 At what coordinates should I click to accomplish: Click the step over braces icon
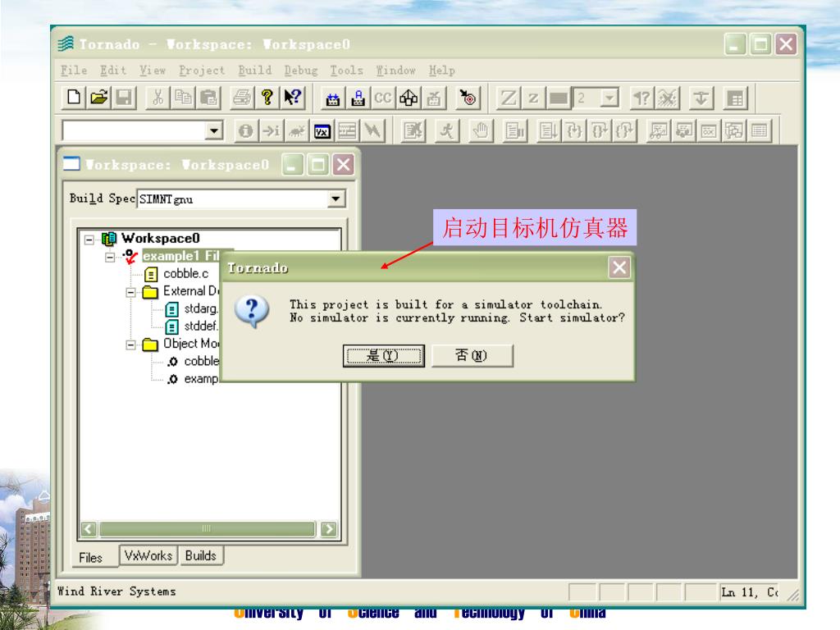coord(600,130)
